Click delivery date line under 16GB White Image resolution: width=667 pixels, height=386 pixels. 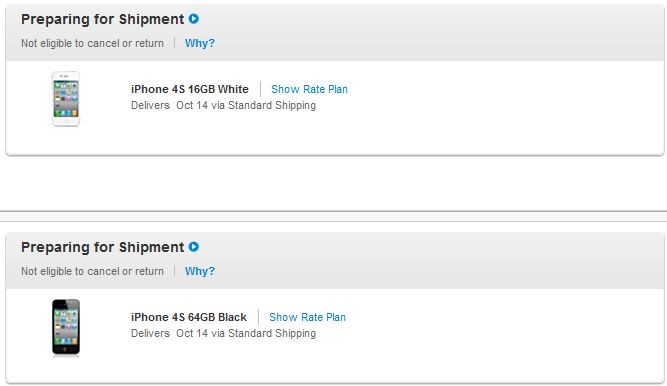point(223,105)
